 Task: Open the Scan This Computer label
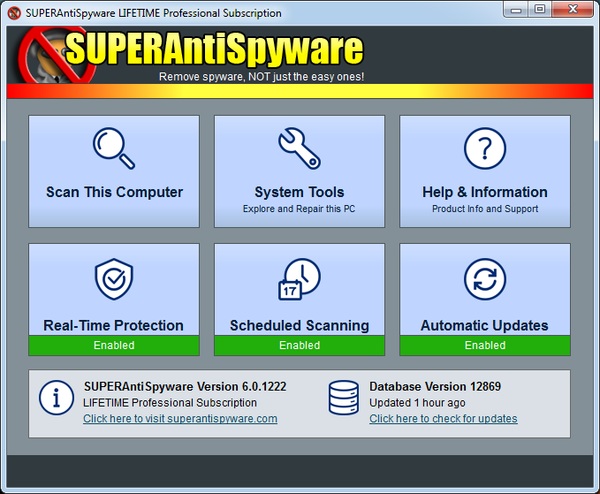pyautogui.click(x=114, y=192)
